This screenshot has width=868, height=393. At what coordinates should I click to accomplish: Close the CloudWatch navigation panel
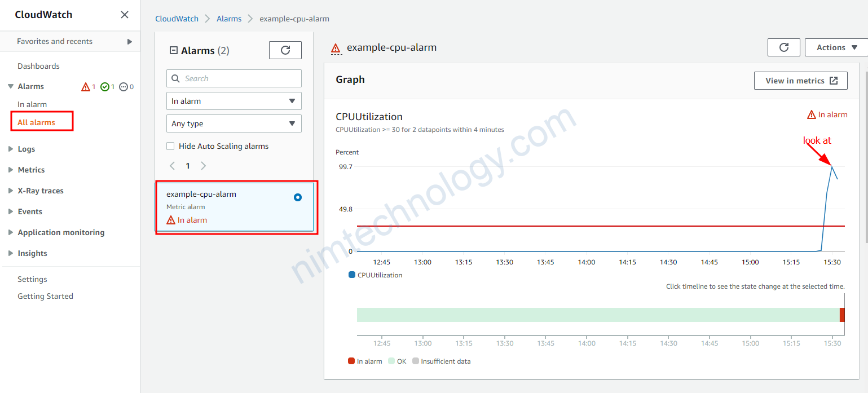point(125,15)
